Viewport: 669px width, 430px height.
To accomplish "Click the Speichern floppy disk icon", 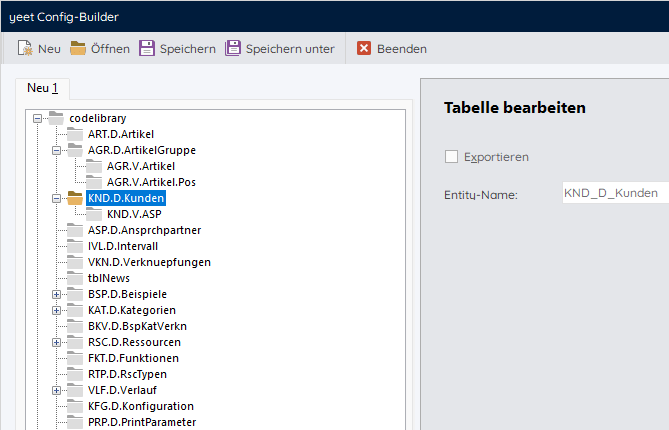I will [147, 48].
